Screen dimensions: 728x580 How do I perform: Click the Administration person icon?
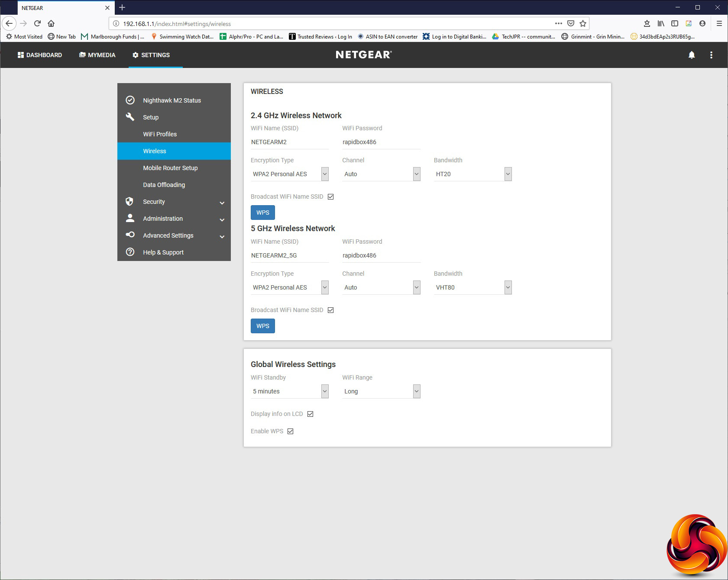130,218
